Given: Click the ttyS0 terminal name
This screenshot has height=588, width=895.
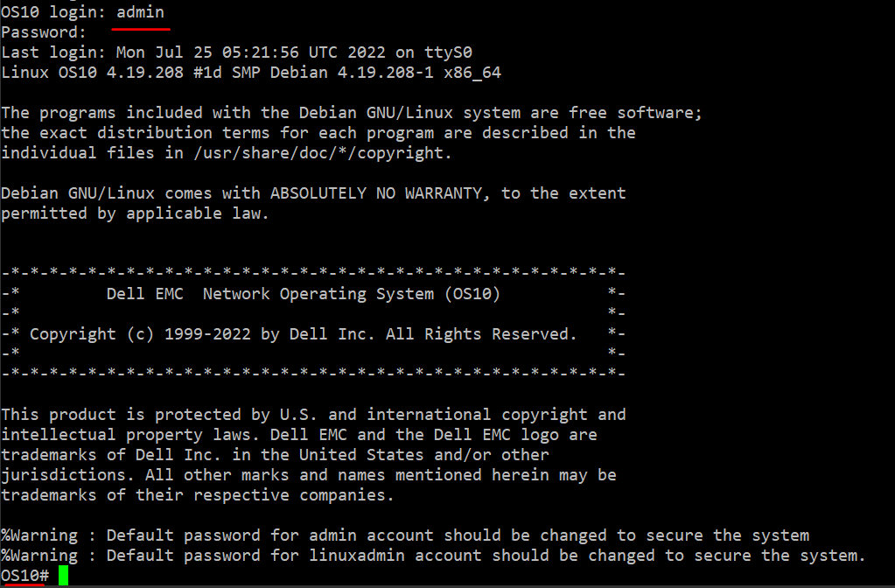Looking at the screenshot, I should [448, 52].
